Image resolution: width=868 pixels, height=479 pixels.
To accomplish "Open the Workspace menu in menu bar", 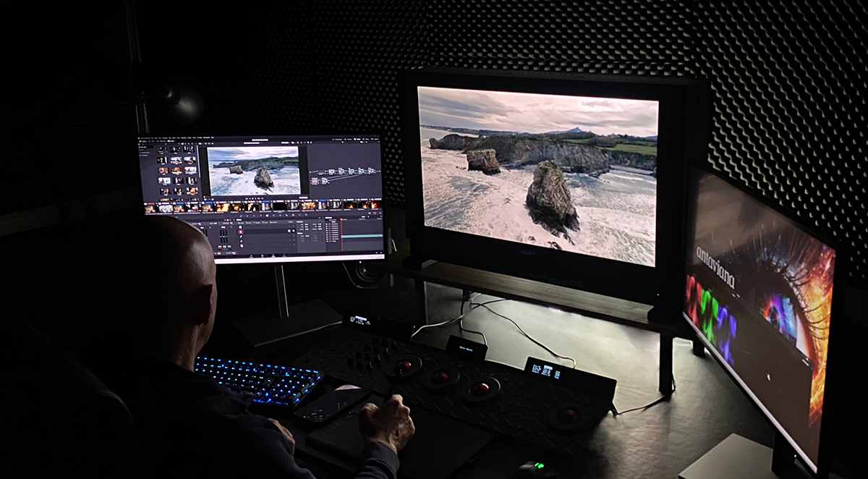I will [x=206, y=137].
